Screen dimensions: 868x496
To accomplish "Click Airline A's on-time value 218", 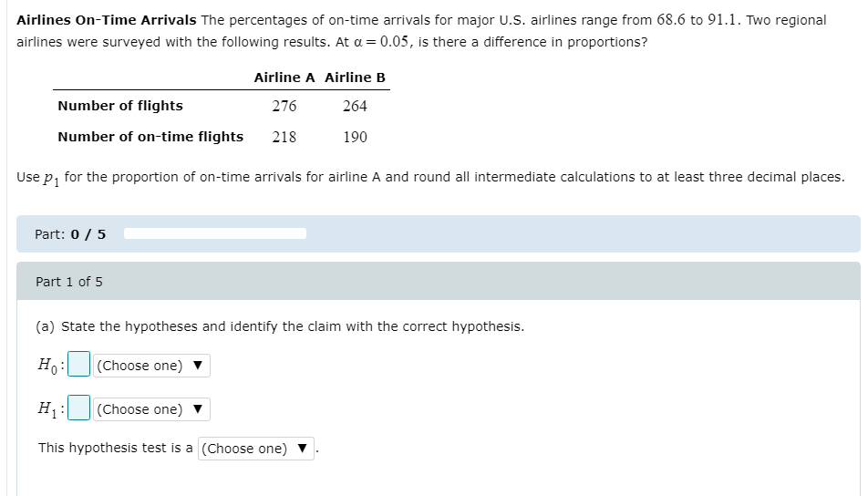I will 284,137.
